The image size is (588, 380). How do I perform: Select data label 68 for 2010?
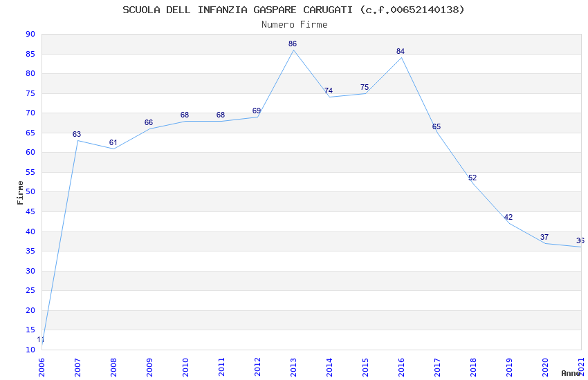[x=185, y=115]
